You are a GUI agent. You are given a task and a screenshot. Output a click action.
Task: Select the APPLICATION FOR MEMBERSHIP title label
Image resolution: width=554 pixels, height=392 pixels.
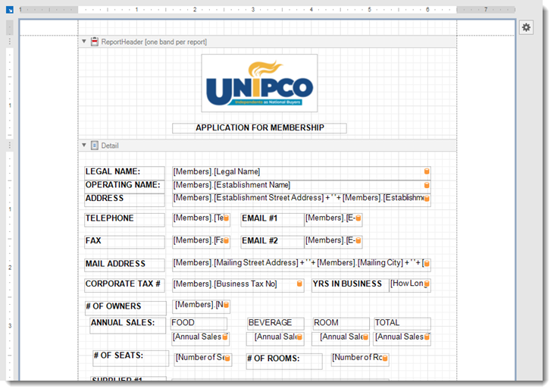259,128
